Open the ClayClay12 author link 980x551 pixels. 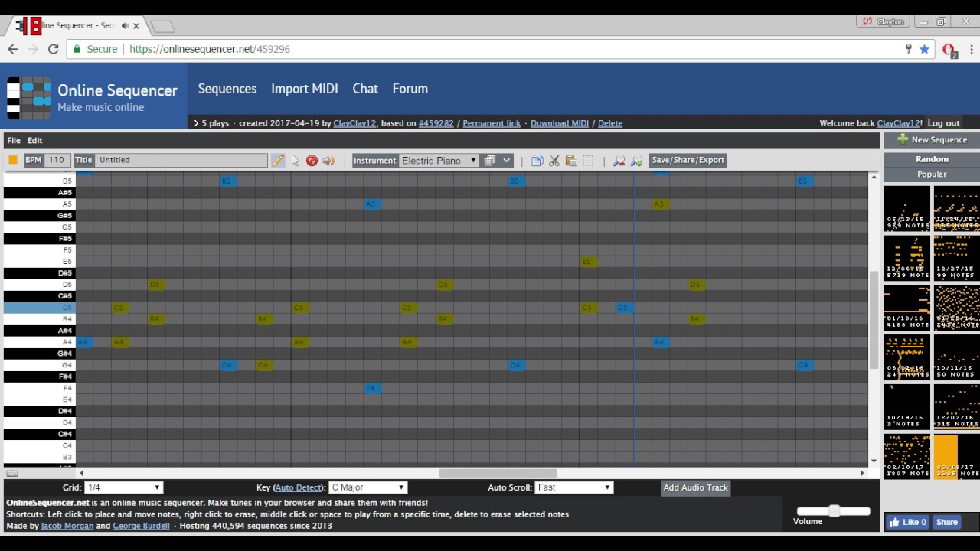coord(354,123)
